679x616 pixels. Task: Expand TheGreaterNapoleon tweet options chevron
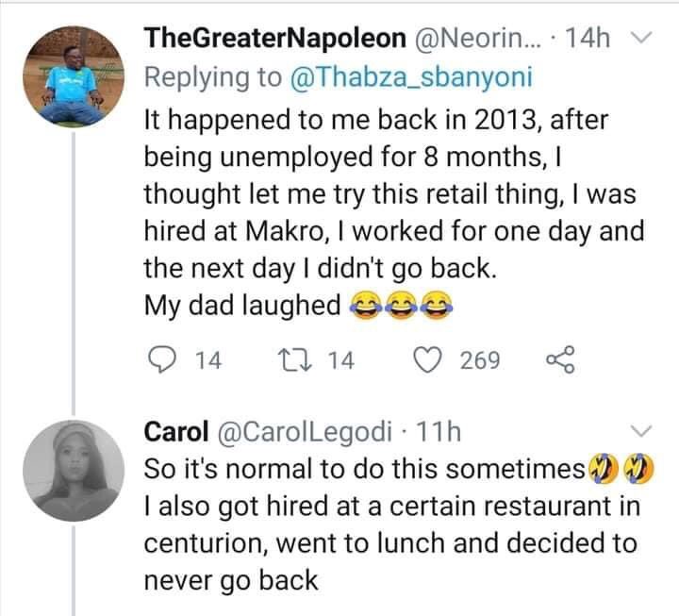point(641,38)
